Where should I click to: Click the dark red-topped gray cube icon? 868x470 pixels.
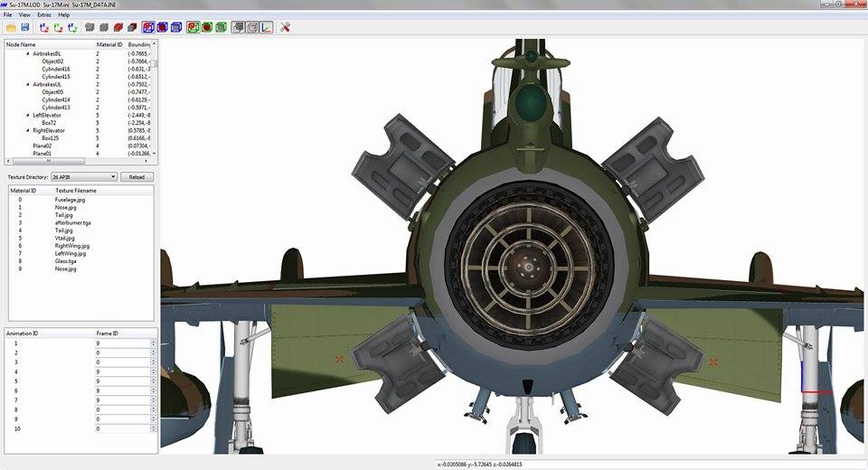[x=132, y=27]
